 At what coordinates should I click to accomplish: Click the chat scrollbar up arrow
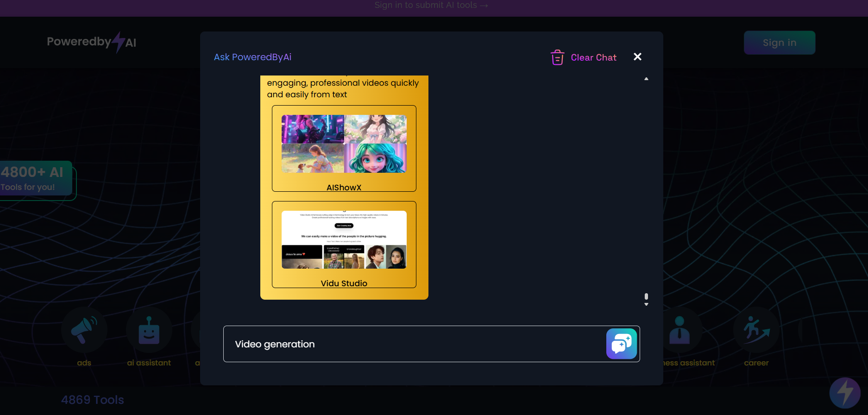pos(646,79)
